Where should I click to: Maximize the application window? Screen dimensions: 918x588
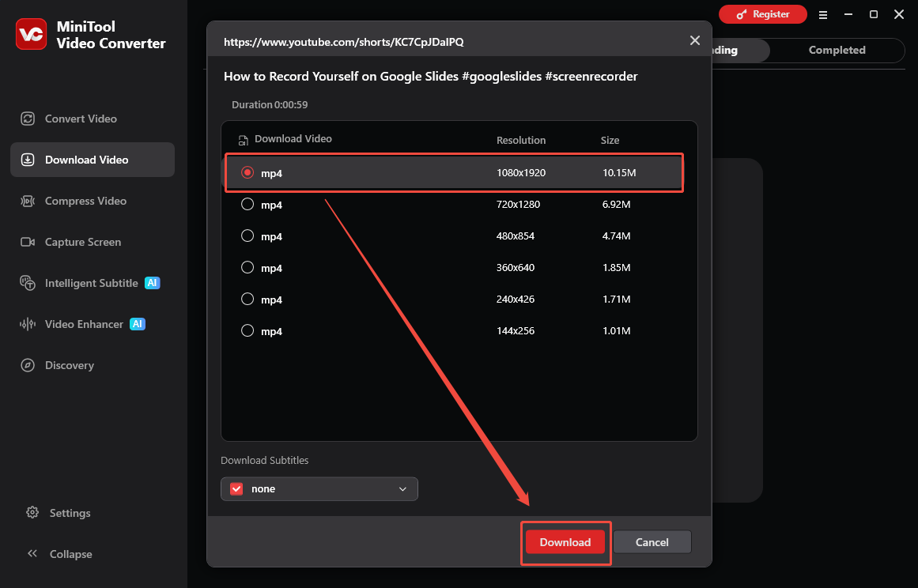coord(874,14)
